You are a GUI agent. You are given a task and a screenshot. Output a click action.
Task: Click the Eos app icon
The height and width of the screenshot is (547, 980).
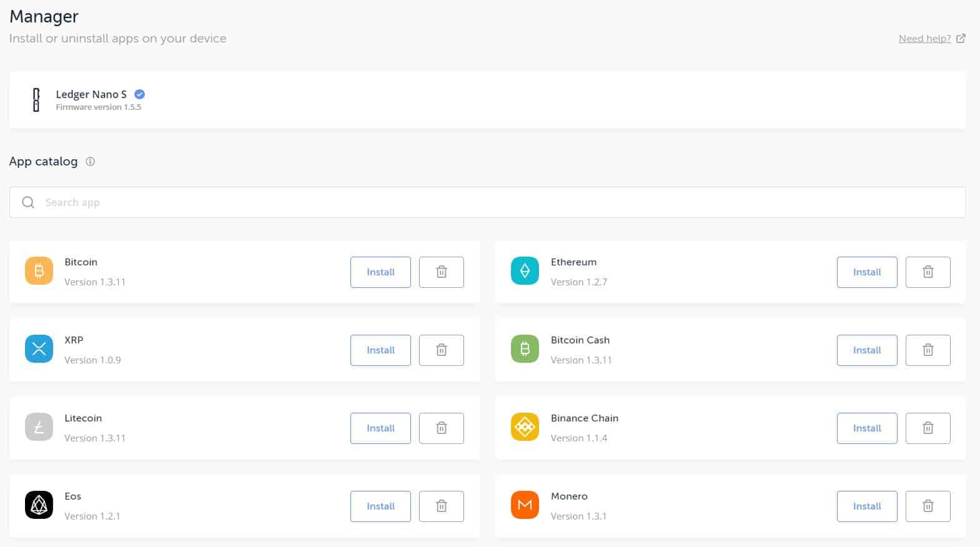pyautogui.click(x=39, y=505)
